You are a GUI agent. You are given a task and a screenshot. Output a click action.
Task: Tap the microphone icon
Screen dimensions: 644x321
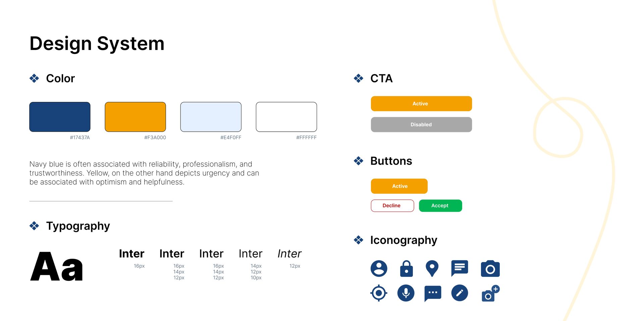(406, 293)
